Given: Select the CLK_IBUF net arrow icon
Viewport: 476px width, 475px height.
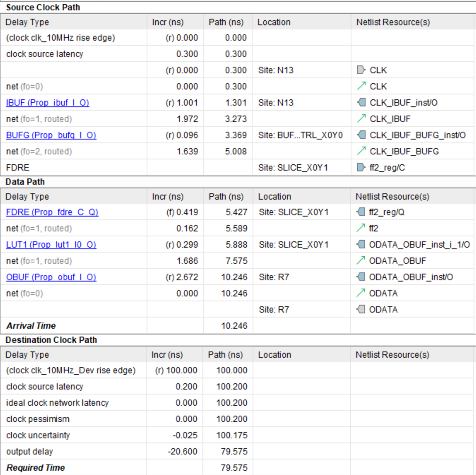Looking at the screenshot, I should click(x=361, y=119).
